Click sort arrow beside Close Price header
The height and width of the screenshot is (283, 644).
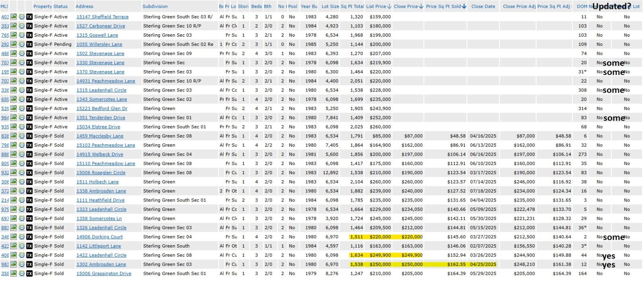pyautogui.click(x=421, y=6)
